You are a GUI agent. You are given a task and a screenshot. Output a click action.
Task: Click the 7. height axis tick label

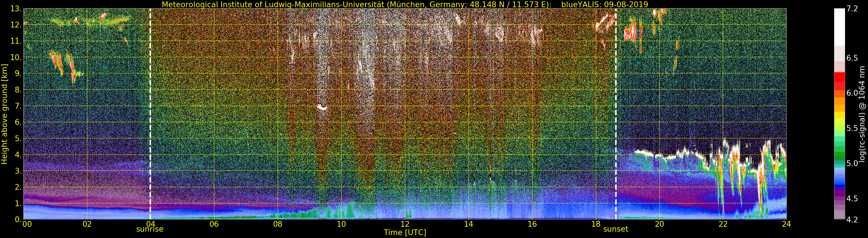pos(18,106)
